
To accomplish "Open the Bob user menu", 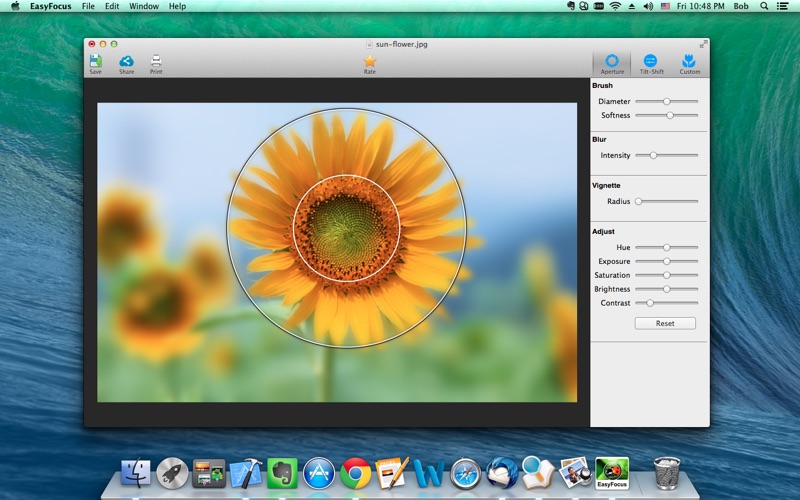I will click(741, 6).
